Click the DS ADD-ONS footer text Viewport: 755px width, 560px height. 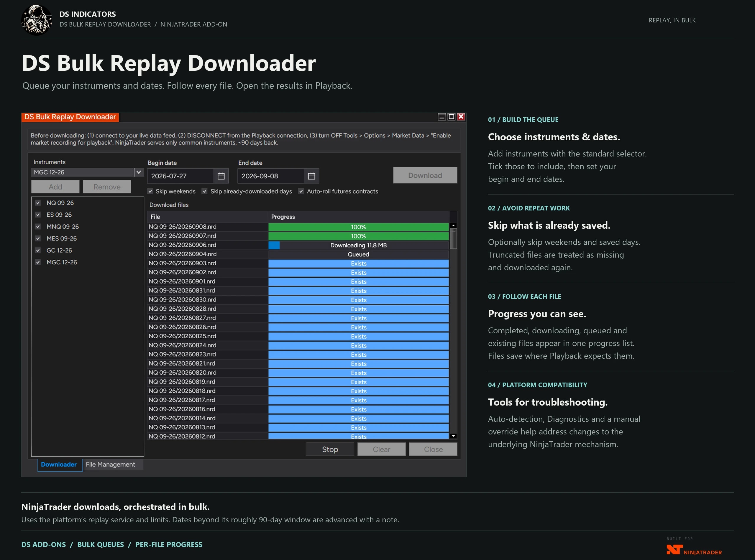point(43,544)
